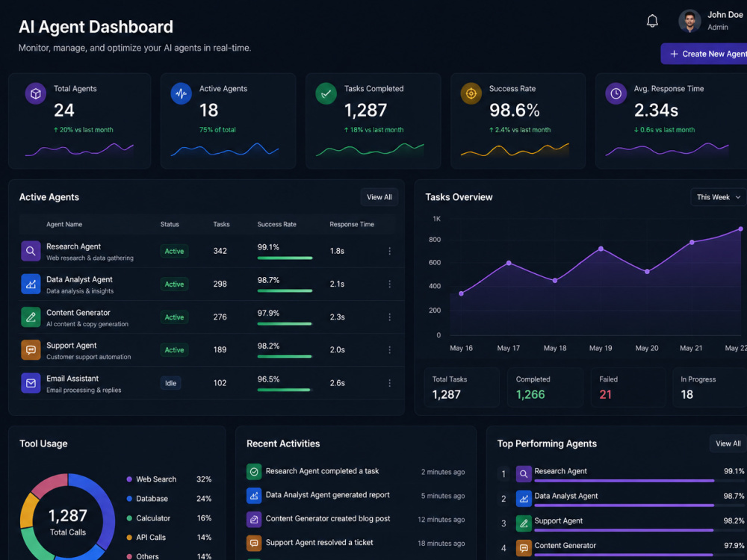The width and height of the screenshot is (747, 560).
Task: Open Support Agent row options menu
Action: point(390,350)
